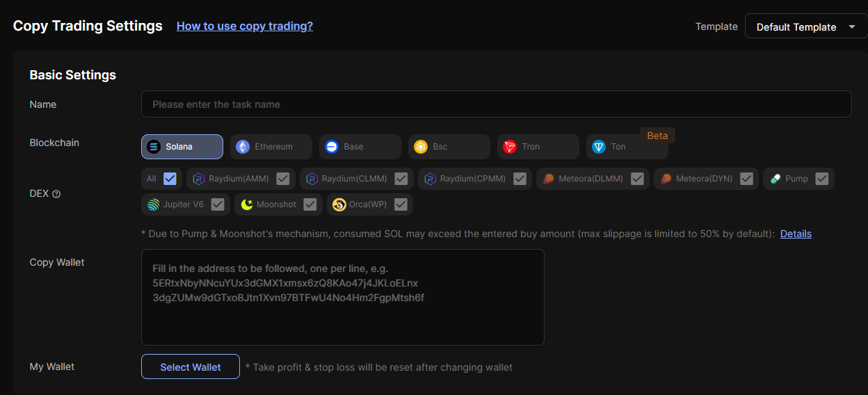
Task: Click the Base chain logo icon
Action: [332, 147]
